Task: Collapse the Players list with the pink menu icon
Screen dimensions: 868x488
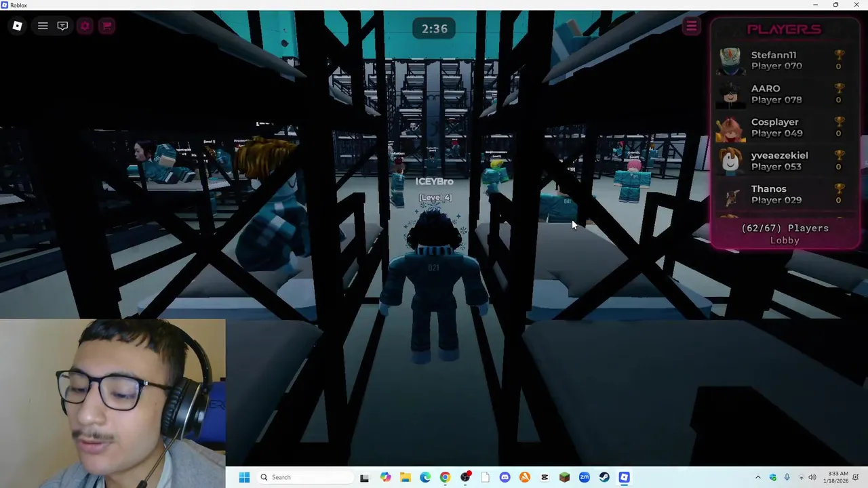Action: 691,26
